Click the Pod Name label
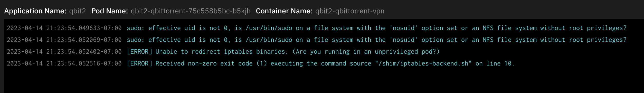This screenshot has height=93, width=644. tap(110, 11)
